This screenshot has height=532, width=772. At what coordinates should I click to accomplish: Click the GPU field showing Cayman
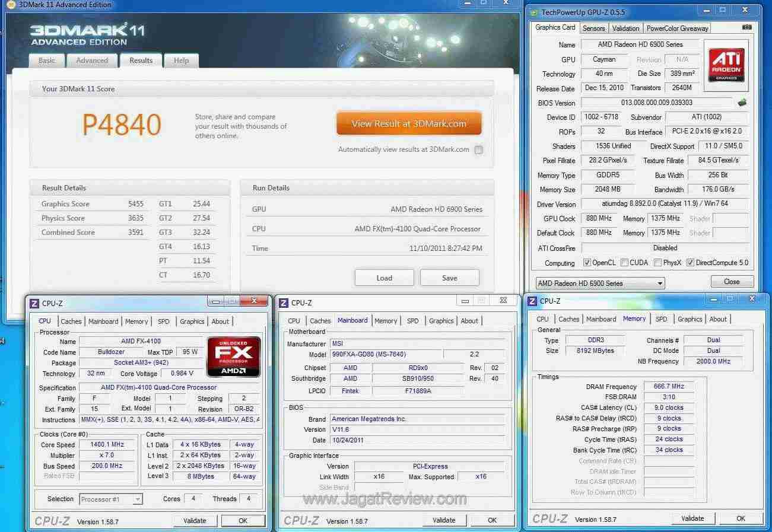[x=604, y=59]
